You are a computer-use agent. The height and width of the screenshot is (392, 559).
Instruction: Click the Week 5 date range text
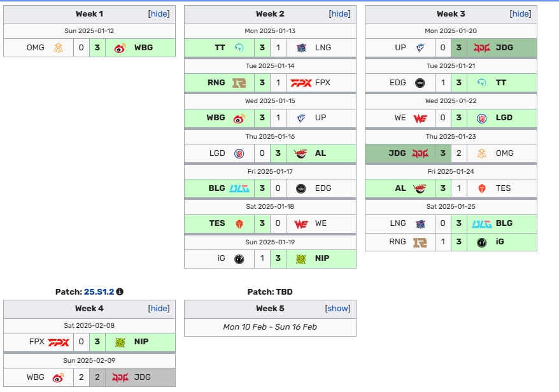click(x=270, y=326)
